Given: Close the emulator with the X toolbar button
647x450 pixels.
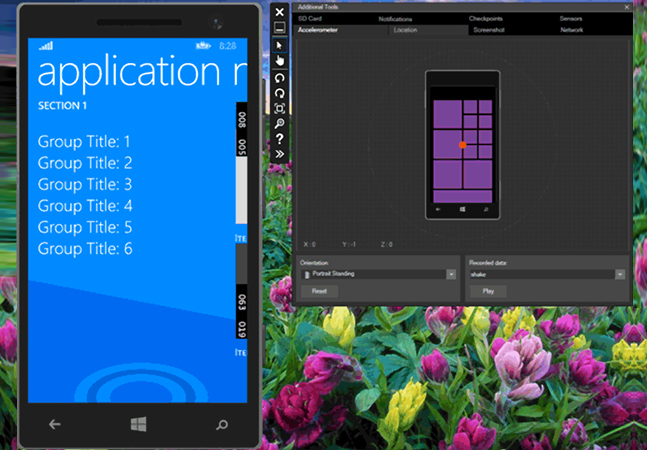Looking at the screenshot, I should click(x=279, y=12).
